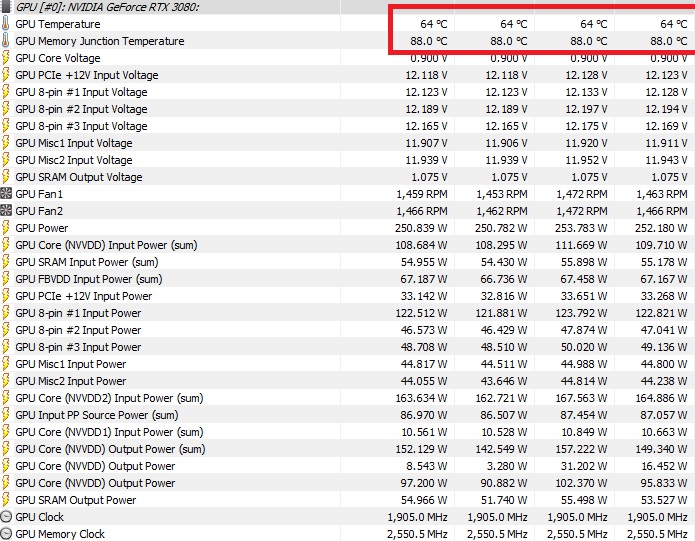Click the lightning icon beside GPU Core (NVVDD) Input Power (sum)
Image resolution: width=695 pixels, height=541 pixels.
5,245
